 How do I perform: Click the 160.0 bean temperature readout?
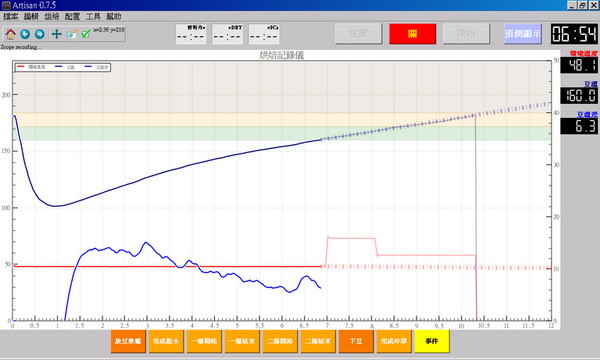coord(579,95)
